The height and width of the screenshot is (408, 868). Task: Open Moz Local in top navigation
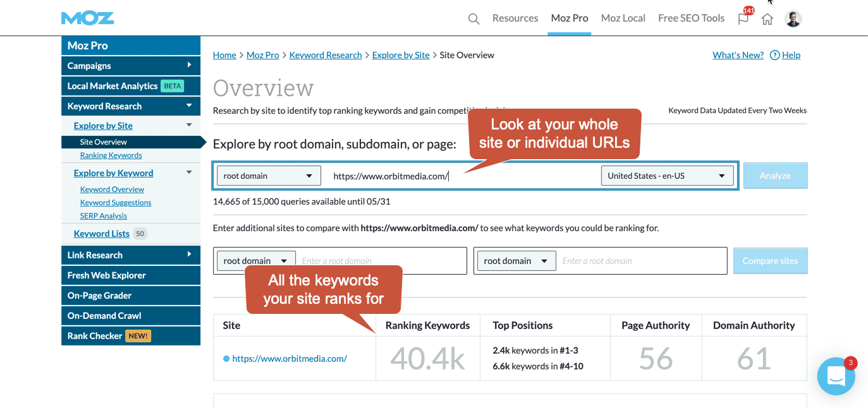(623, 18)
